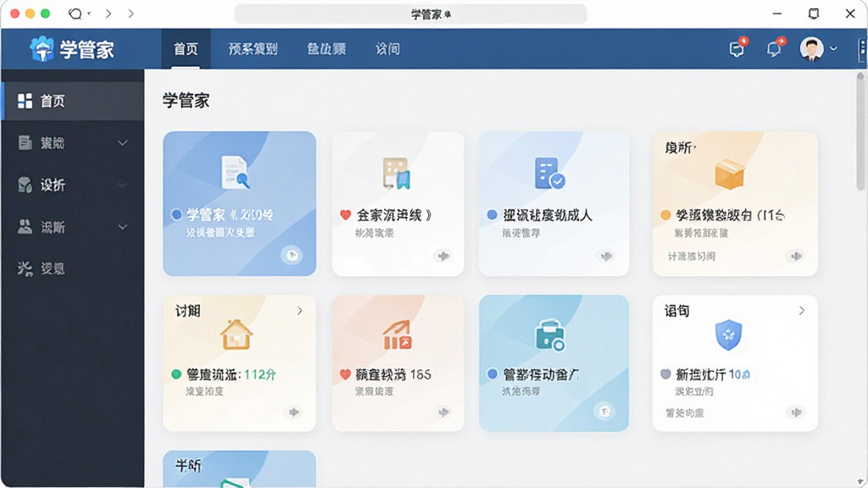Click the 半斦 card at the bottom

point(240,469)
